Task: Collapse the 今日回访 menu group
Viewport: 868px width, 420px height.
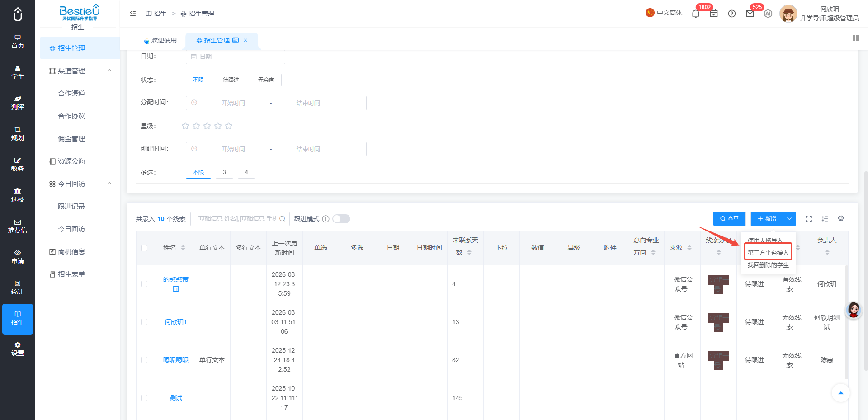Action: [109, 184]
